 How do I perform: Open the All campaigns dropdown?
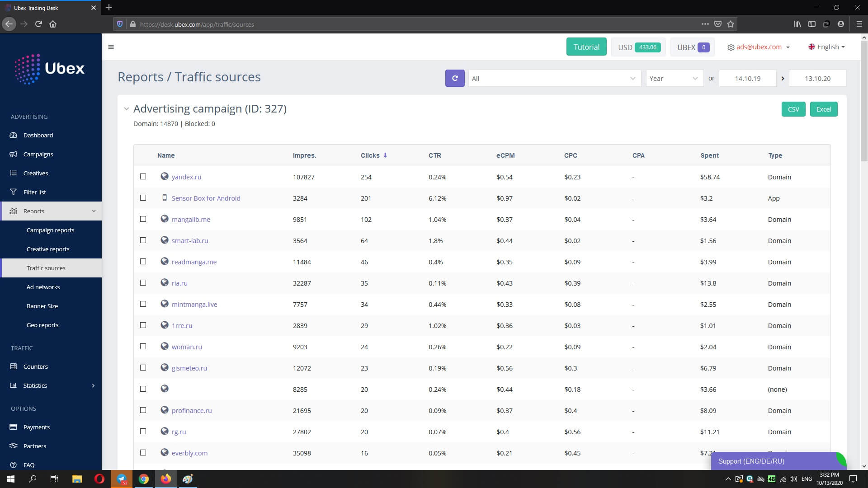[554, 78]
